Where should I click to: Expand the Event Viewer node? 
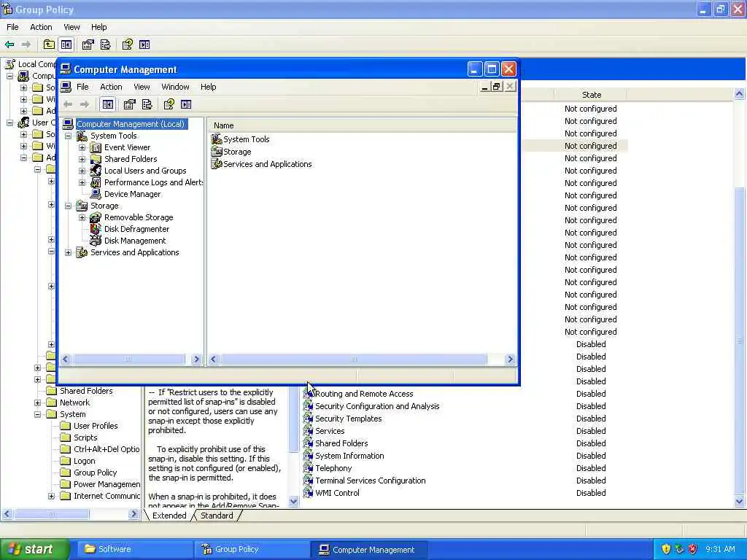click(x=82, y=147)
